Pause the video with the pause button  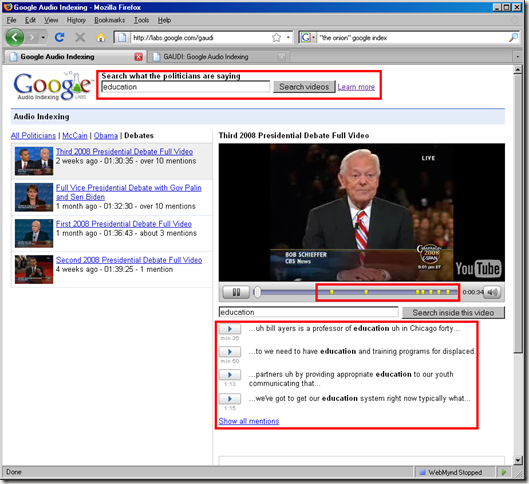236,292
